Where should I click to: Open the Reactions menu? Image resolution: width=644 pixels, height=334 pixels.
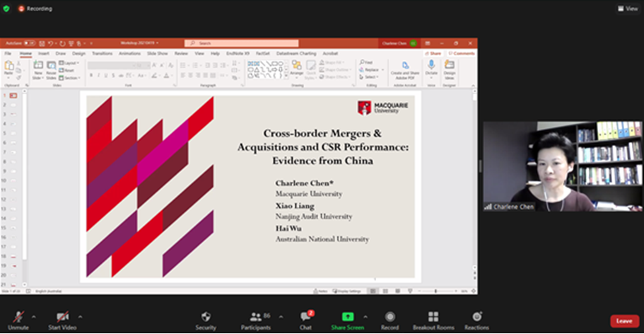pyautogui.click(x=476, y=316)
